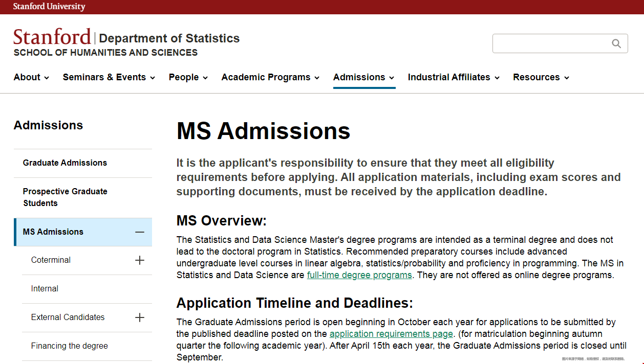This screenshot has height=364, width=644.
Task: Open the Industrial Affiliates menu
Action: tap(454, 77)
